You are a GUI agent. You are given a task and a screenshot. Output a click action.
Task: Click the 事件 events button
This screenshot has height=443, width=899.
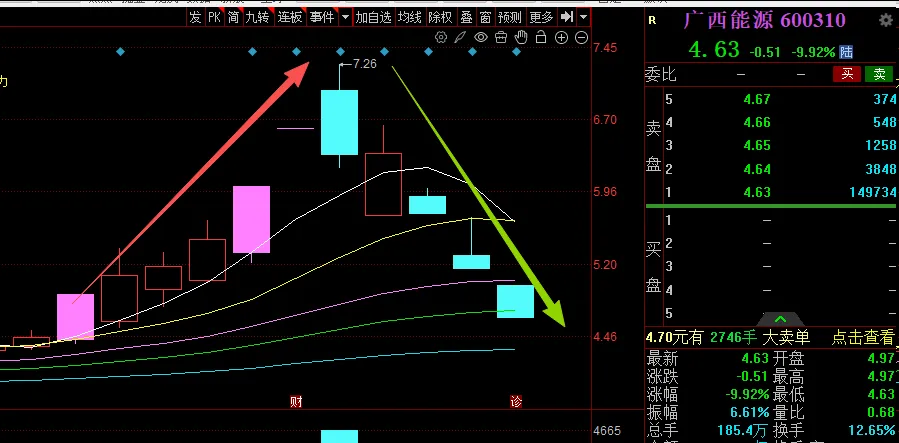pos(322,17)
